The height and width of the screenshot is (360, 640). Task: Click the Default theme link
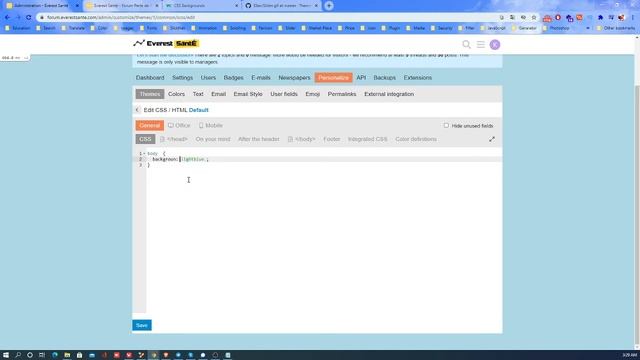(198, 110)
